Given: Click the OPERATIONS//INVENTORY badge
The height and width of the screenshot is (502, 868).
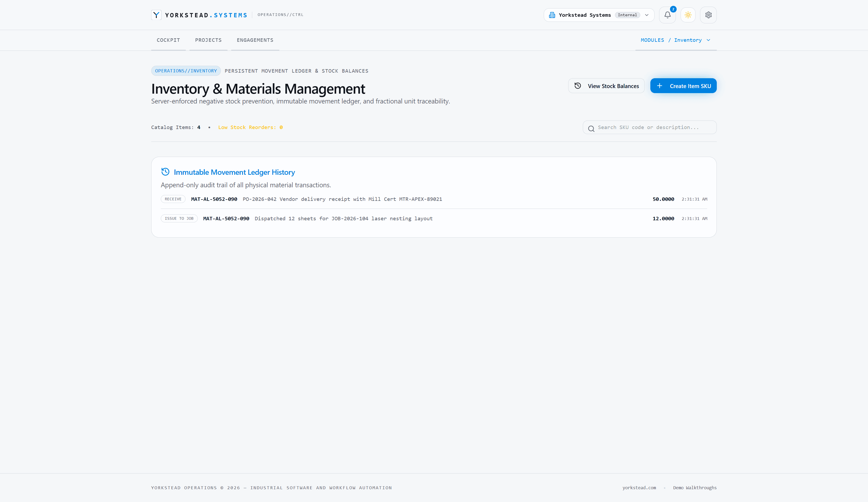Looking at the screenshot, I should (x=186, y=71).
